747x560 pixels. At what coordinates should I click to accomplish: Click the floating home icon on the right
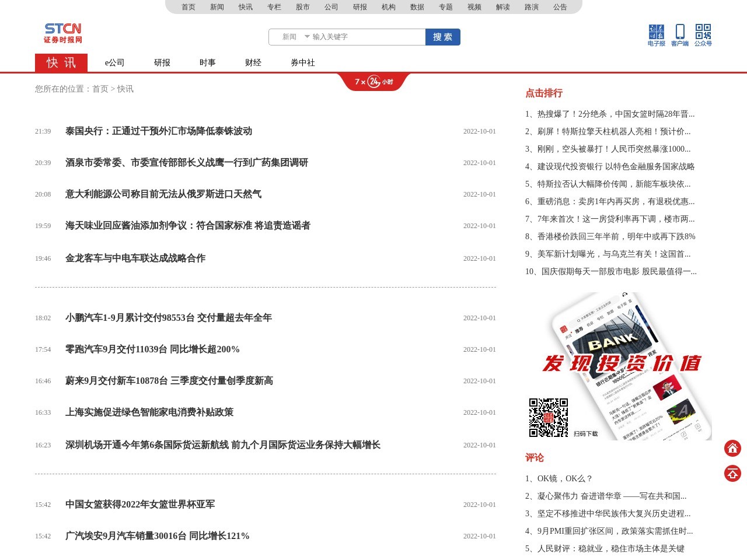click(x=732, y=449)
